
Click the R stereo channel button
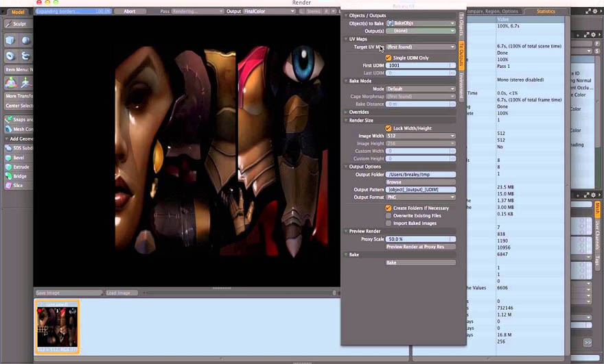[327, 11]
